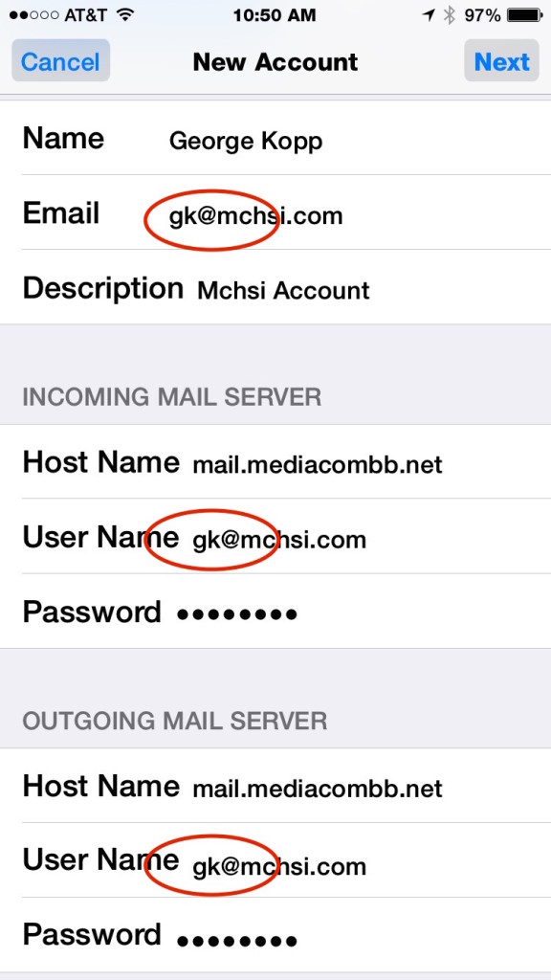Screen dimensions: 551x980
Task: Tap the OUTGOING MAIL SERVER section header
Action: tap(175, 721)
